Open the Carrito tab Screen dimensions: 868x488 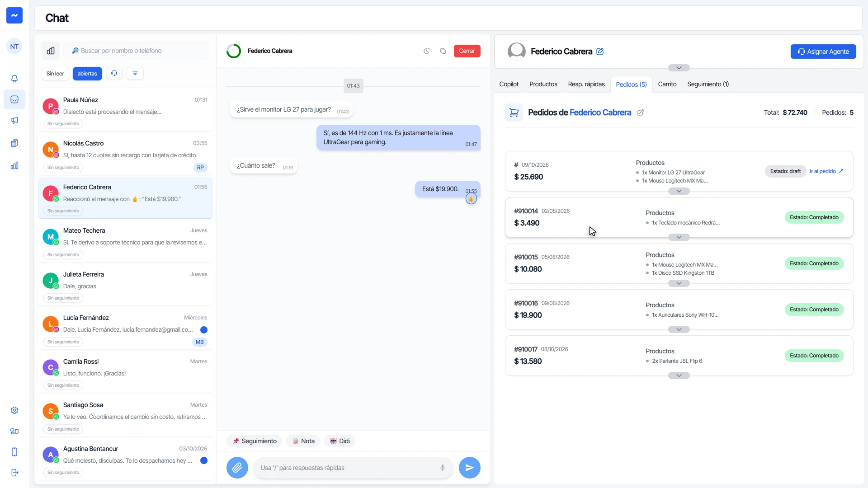tap(667, 84)
